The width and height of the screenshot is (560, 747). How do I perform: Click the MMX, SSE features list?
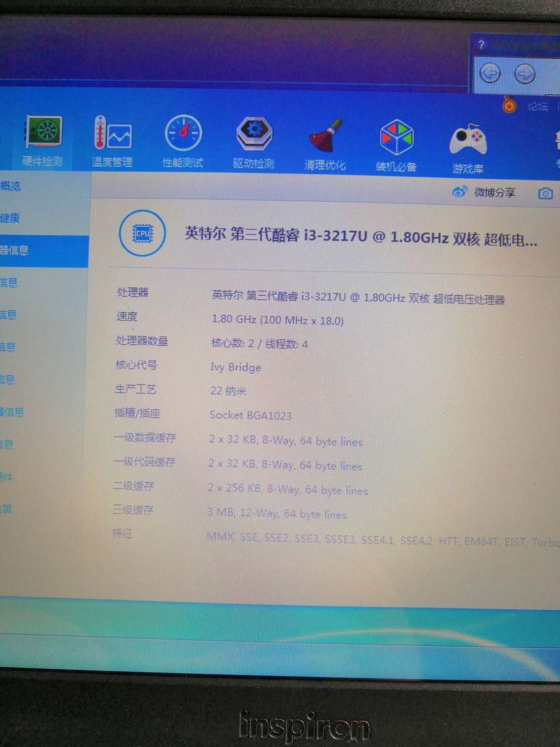(x=383, y=539)
